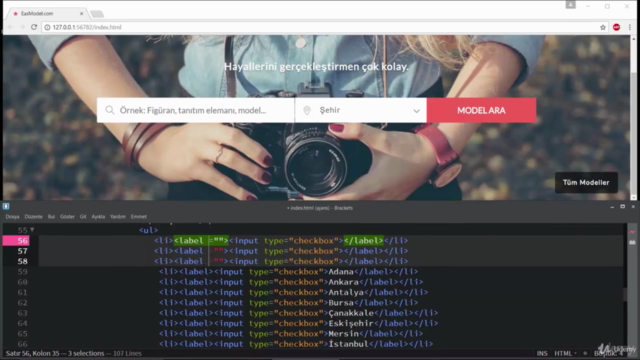Open the Emmet menu
The image size is (640, 360).
point(139,217)
